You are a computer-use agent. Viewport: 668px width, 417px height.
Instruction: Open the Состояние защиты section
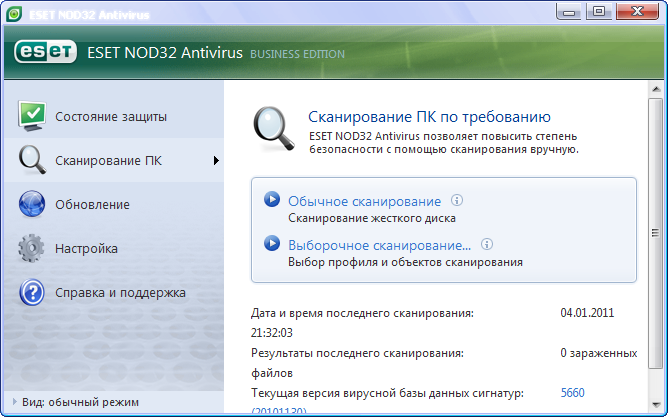pyautogui.click(x=114, y=116)
